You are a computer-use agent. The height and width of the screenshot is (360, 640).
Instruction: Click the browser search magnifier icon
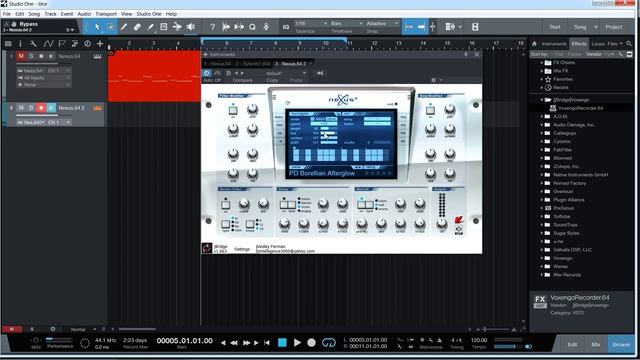pos(629,44)
